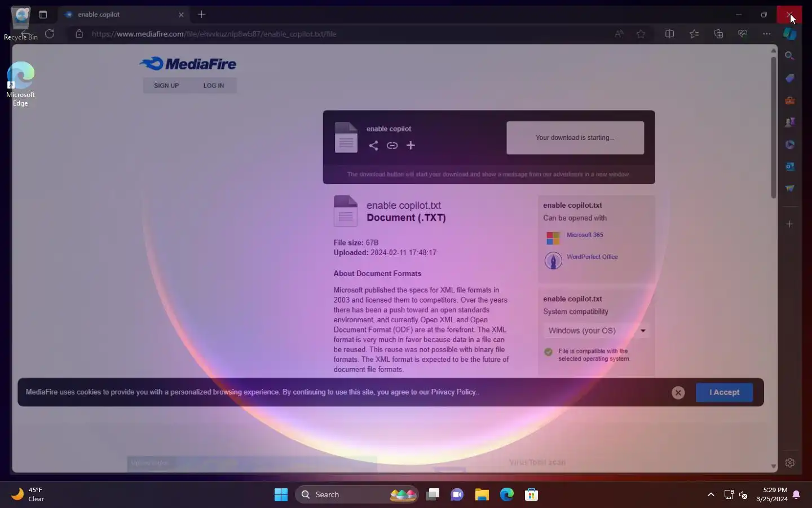Open Microsoft Edge desktop shortcut
This screenshot has width=812, height=508.
(x=21, y=85)
